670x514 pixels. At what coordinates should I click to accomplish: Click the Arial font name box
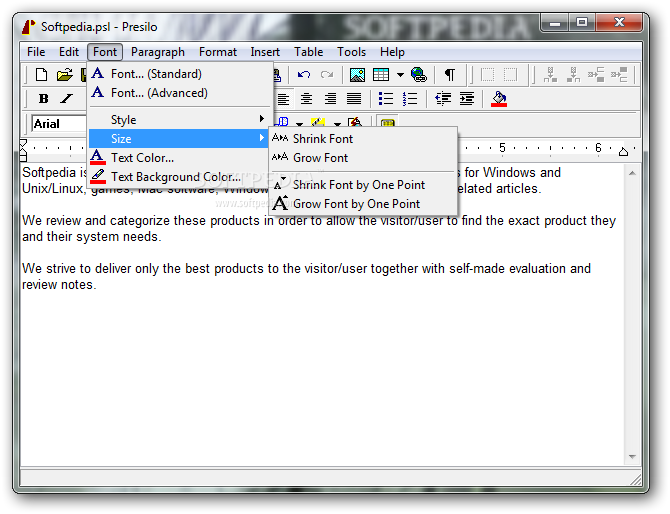point(59,123)
